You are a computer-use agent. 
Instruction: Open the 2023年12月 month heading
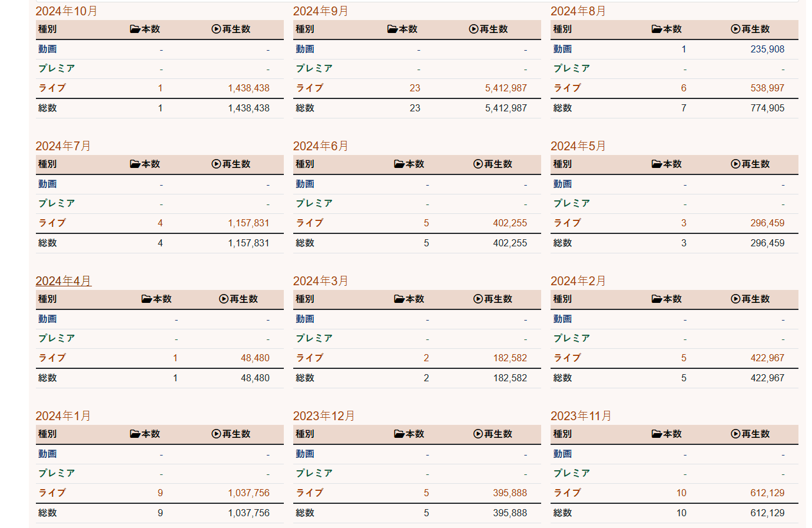tap(323, 416)
